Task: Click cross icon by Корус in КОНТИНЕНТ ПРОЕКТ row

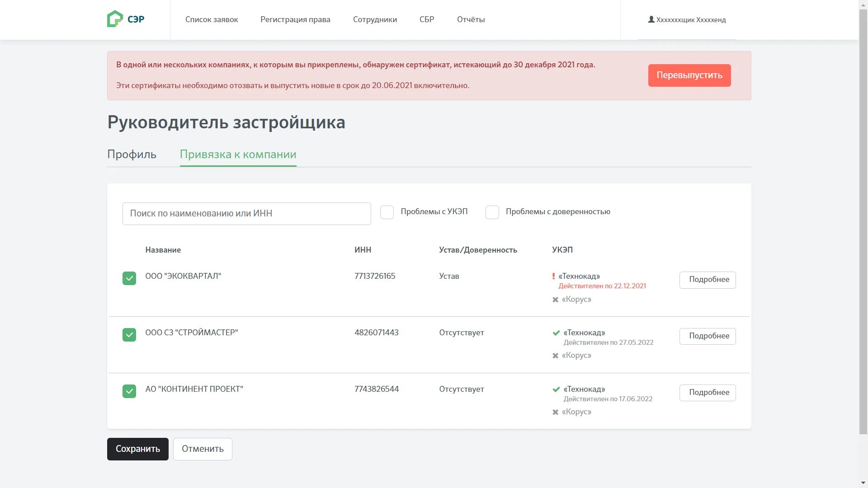Action: pos(555,412)
